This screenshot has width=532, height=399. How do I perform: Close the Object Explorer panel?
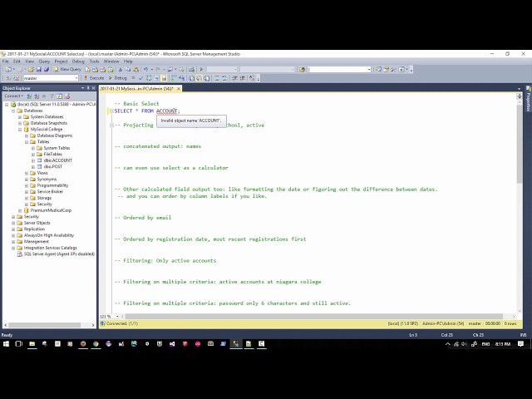[93, 88]
